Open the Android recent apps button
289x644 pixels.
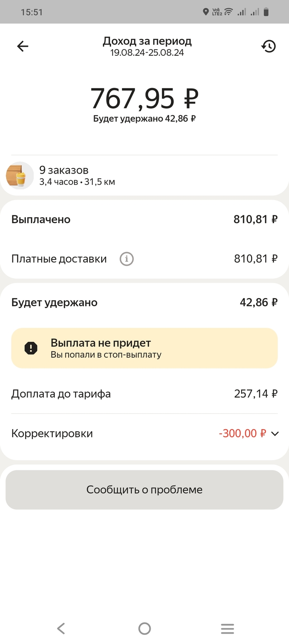coord(227,629)
